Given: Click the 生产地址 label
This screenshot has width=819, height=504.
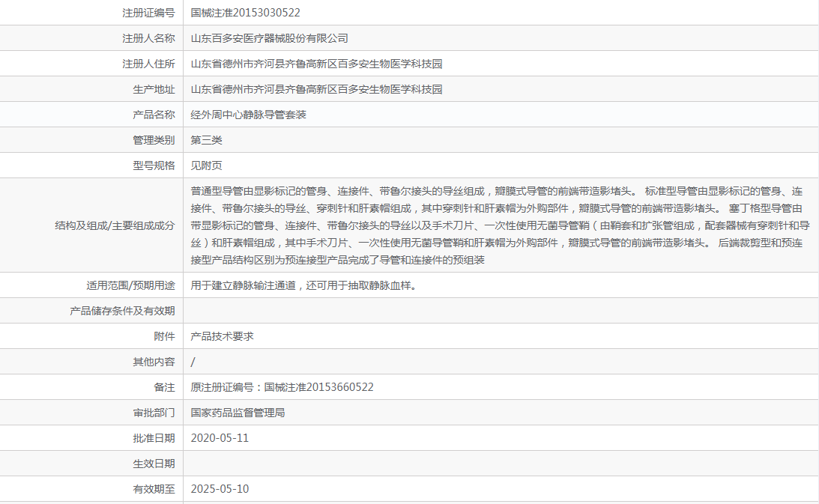Looking at the screenshot, I should click(x=154, y=89).
